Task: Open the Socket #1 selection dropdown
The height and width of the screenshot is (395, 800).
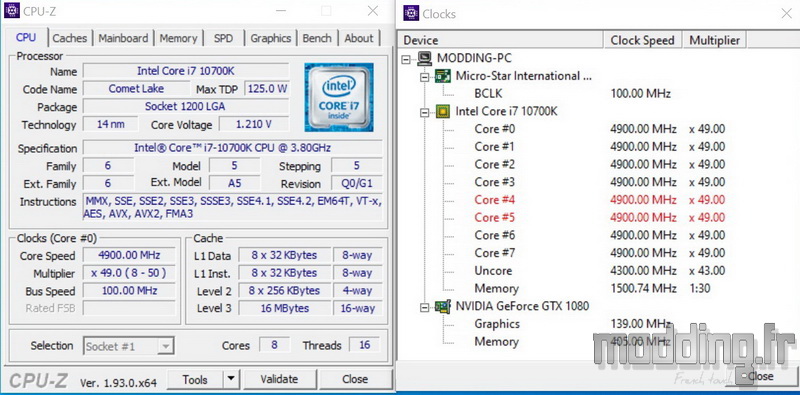Action: 165,347
